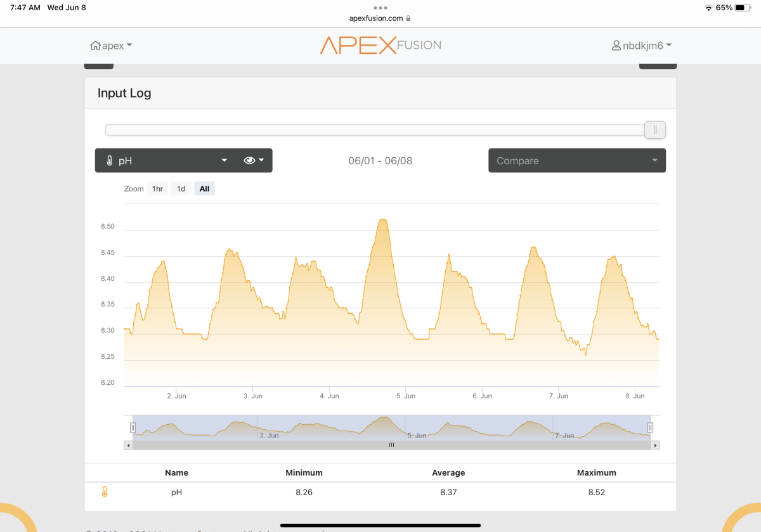Click the 2. Jun label on chart axis

176,396
